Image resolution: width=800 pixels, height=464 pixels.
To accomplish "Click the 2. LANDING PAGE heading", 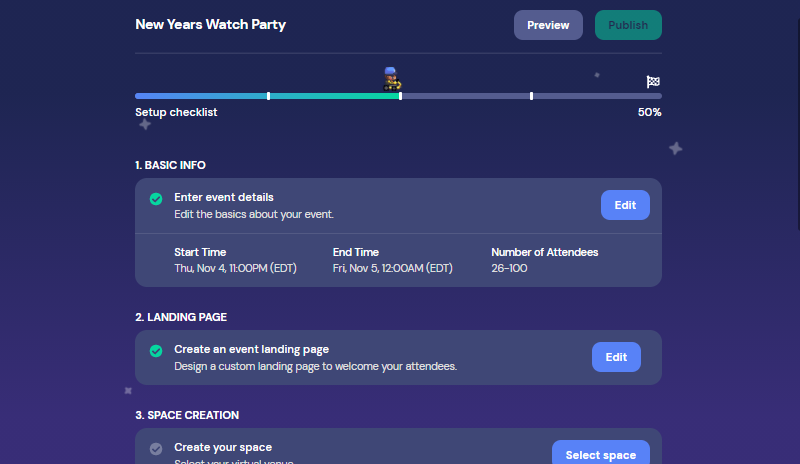I will coord(181,318).
